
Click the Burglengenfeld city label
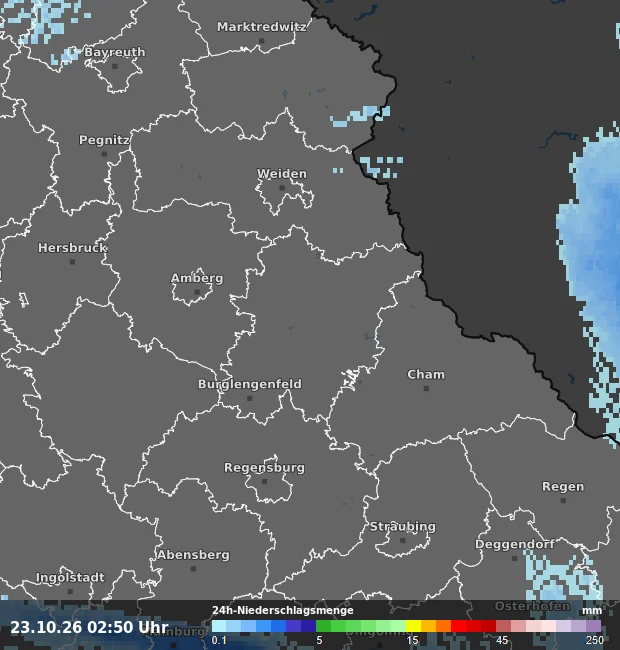249,384
